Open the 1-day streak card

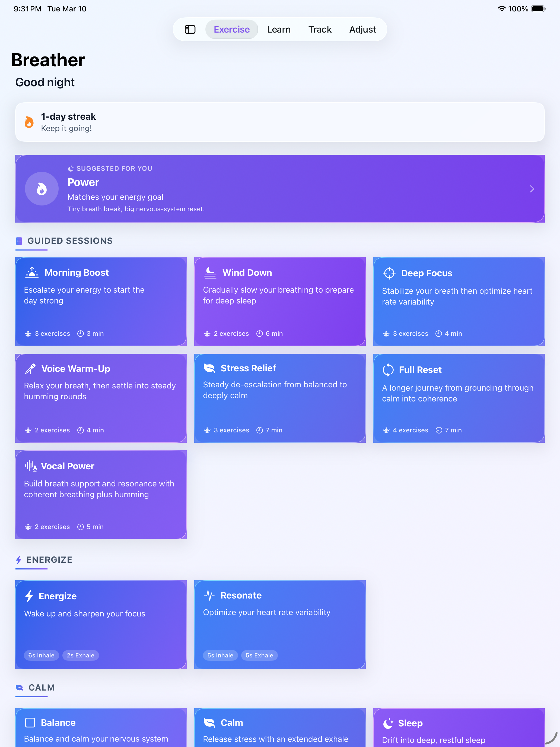tap(280, 122)
